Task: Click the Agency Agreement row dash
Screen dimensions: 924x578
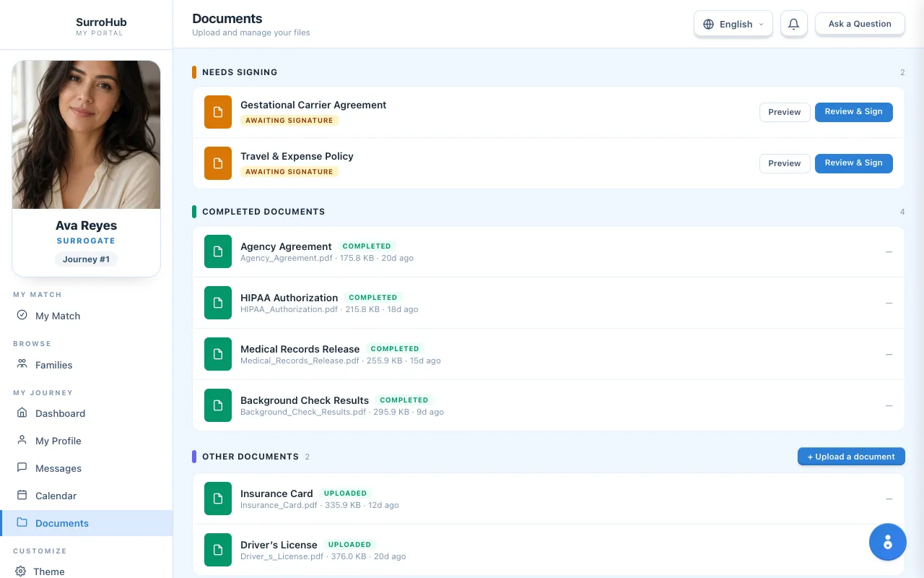Action: point(889,251)
